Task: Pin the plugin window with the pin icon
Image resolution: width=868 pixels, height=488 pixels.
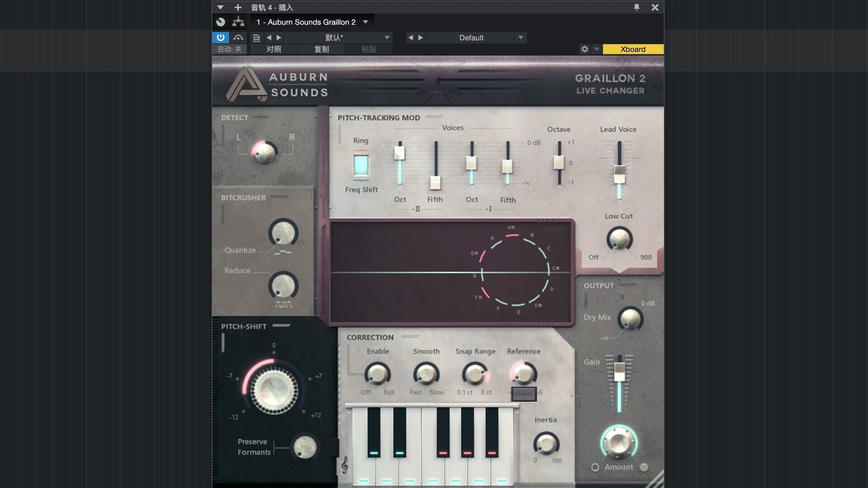Action: pyautogui.click(x=637, y=7)
